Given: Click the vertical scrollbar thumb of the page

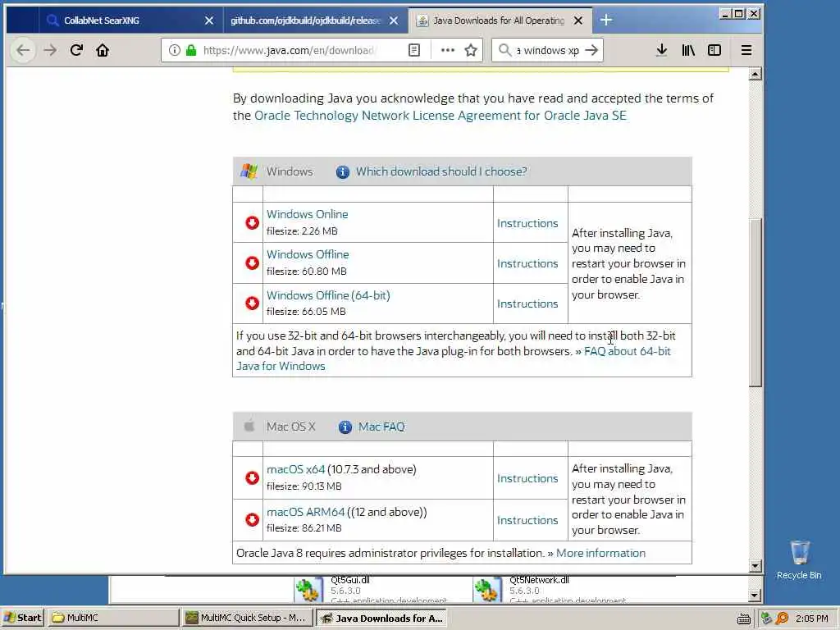Looking at the screenshot, I should 756,303.
